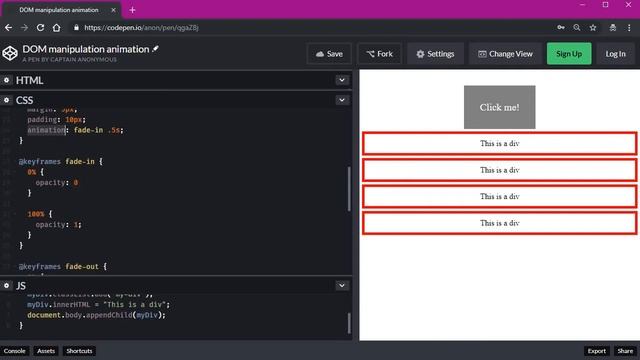Open JS editor settings gear

pyautogui.click(x=7, y=285)
